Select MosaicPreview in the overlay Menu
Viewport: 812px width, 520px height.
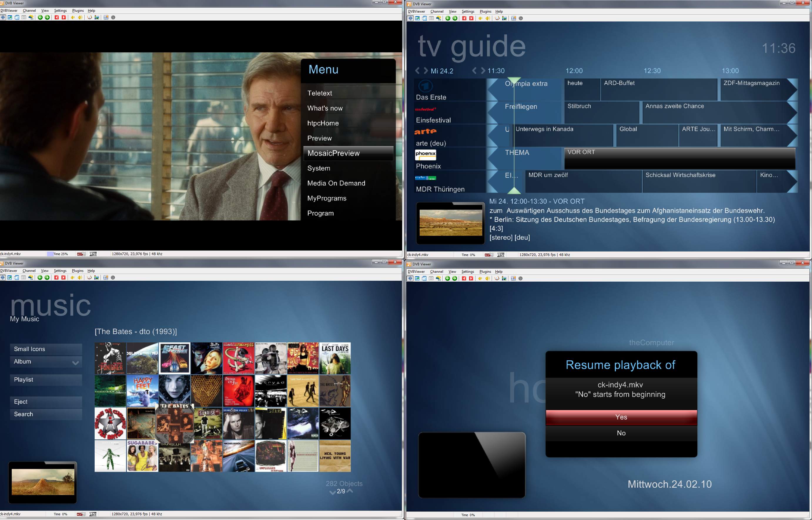click(348, 153)
